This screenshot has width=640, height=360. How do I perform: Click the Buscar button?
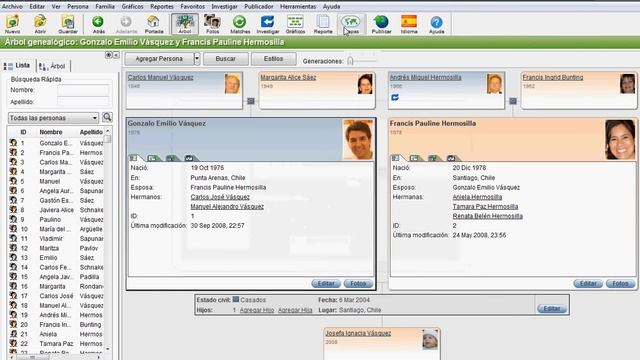[226, 59]
